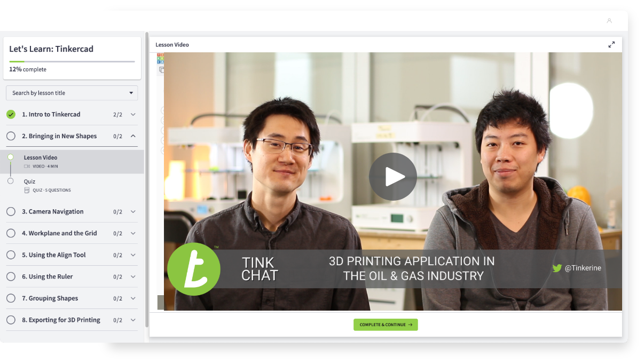The height and width of the screenshot is (364, 644).
Task: Click the Lesson Video panel heading
Action: coord(172,45)
